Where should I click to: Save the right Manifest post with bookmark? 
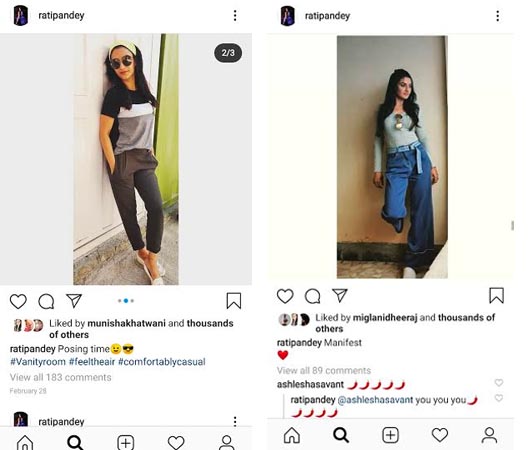(x=496, y=295)
